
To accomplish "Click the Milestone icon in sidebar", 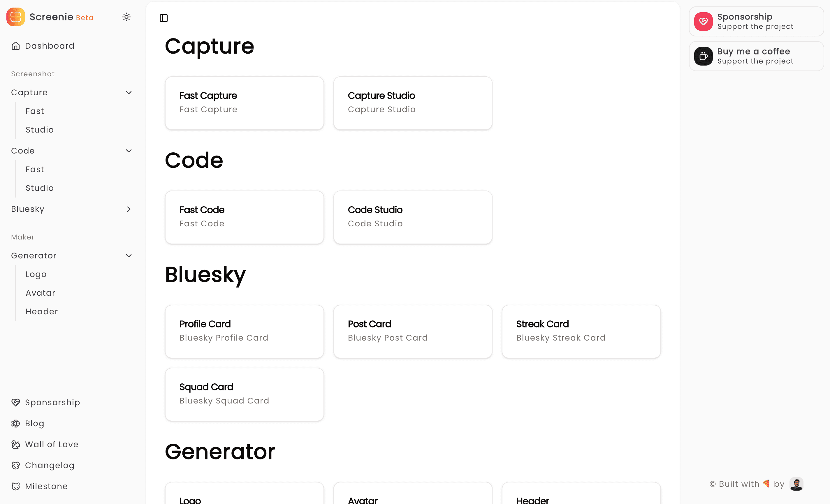I will [x=15, y=486].
